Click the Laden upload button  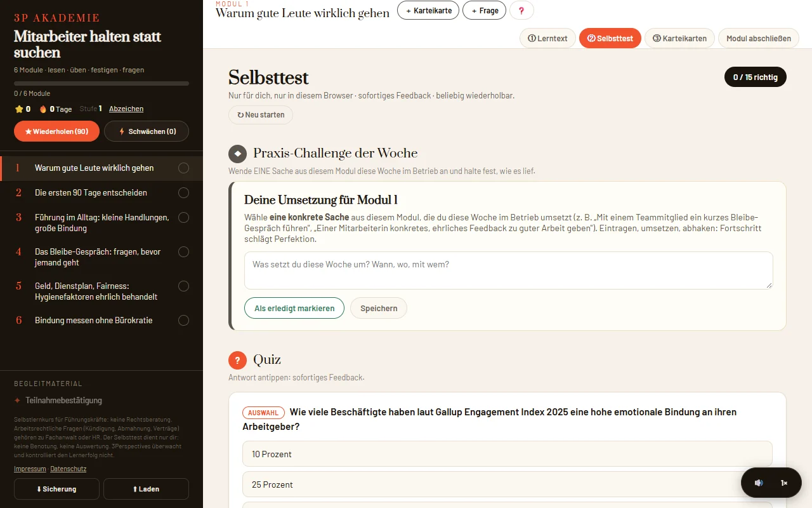pos(146,489)
